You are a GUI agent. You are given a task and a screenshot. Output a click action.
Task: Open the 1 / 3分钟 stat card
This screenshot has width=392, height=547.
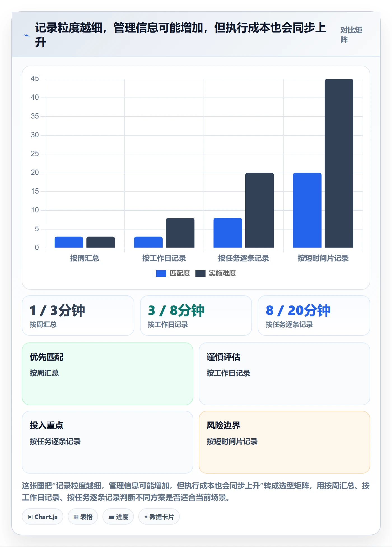pos(78,316)
